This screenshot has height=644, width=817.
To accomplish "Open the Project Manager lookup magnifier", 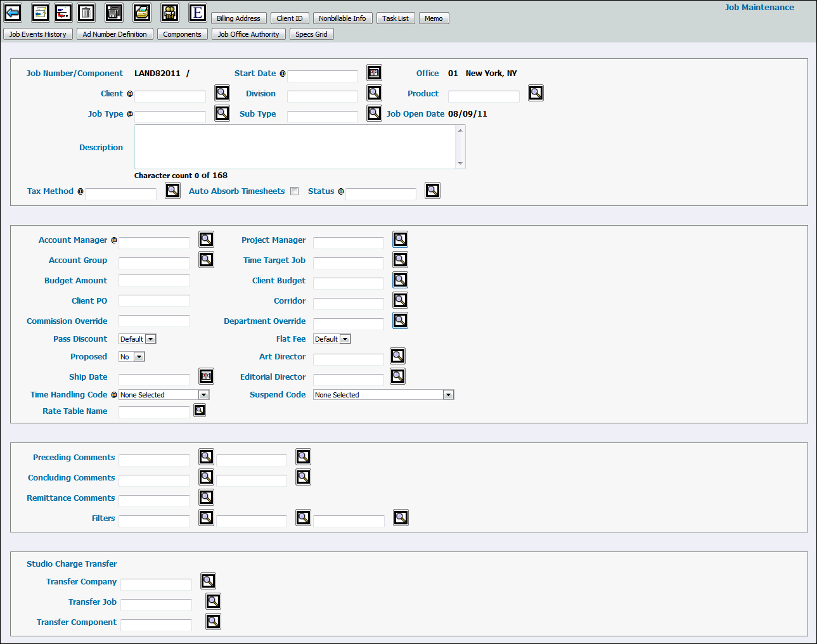I will (400, 239).
